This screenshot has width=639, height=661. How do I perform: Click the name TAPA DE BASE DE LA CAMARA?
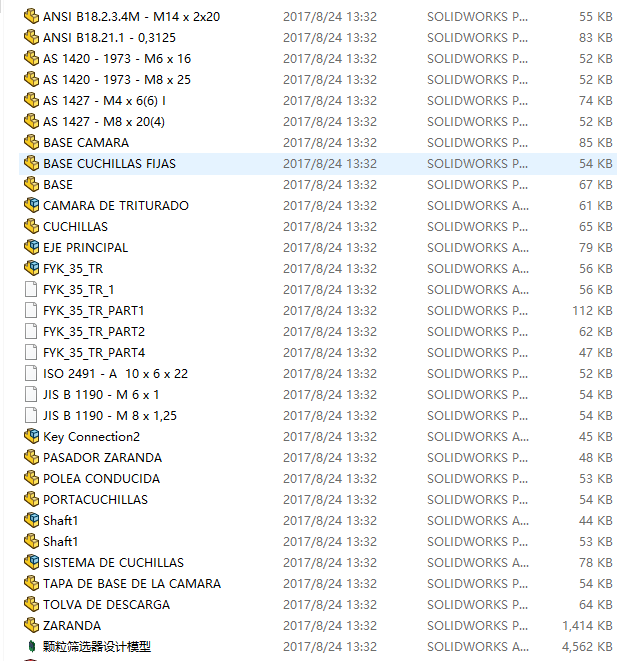click(132, 583)
